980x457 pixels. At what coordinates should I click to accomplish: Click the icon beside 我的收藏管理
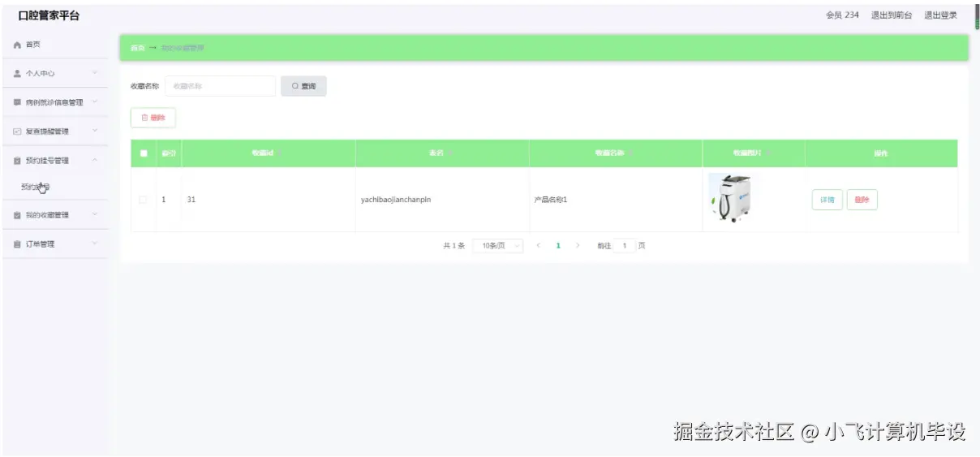pos(17,215)
